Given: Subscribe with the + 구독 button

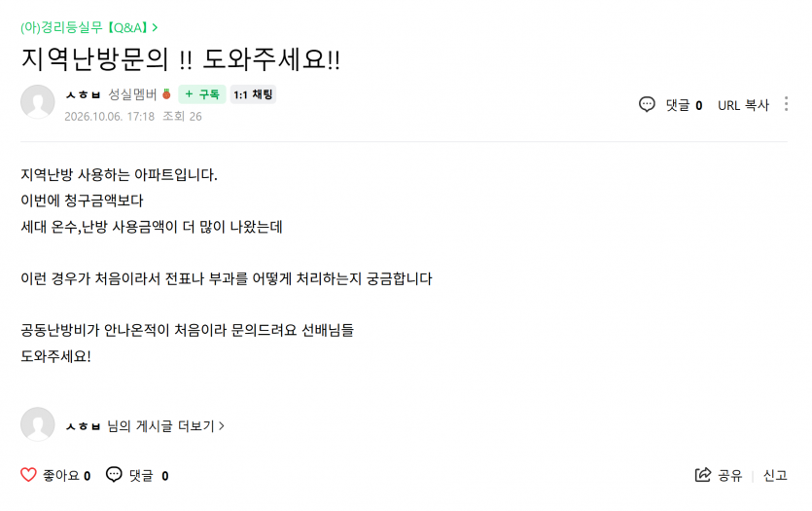Looking at the screenshot, I should pyautogui.click(x=202, y=94).
